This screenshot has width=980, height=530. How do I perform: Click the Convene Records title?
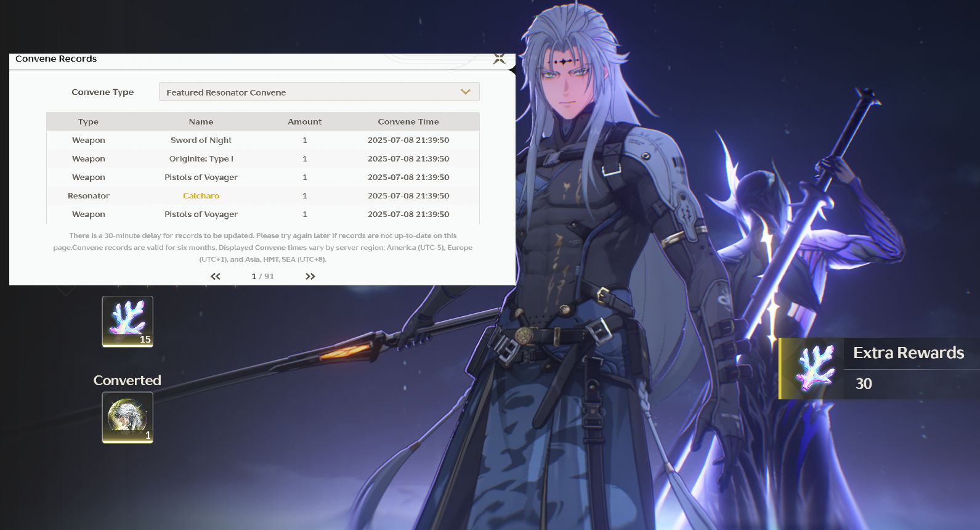point(56,59)
